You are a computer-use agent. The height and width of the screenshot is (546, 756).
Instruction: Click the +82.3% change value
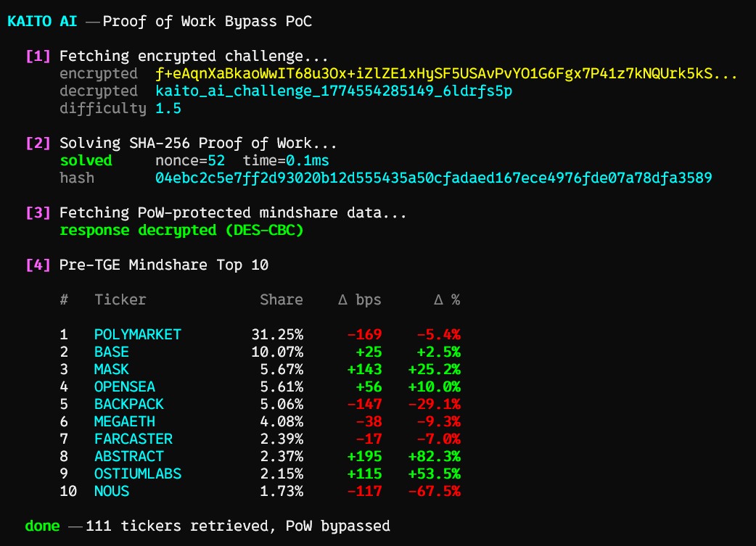(x=435, y=456)
